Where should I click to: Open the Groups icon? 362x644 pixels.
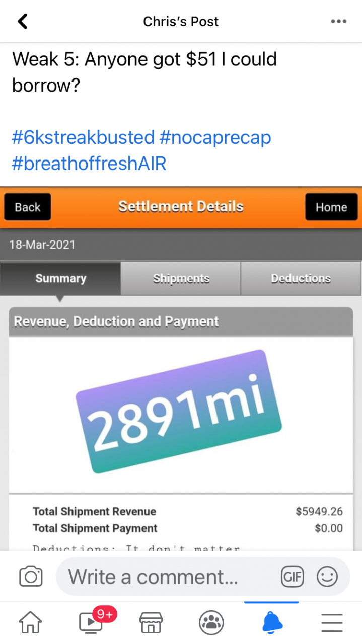click(211, 623)
